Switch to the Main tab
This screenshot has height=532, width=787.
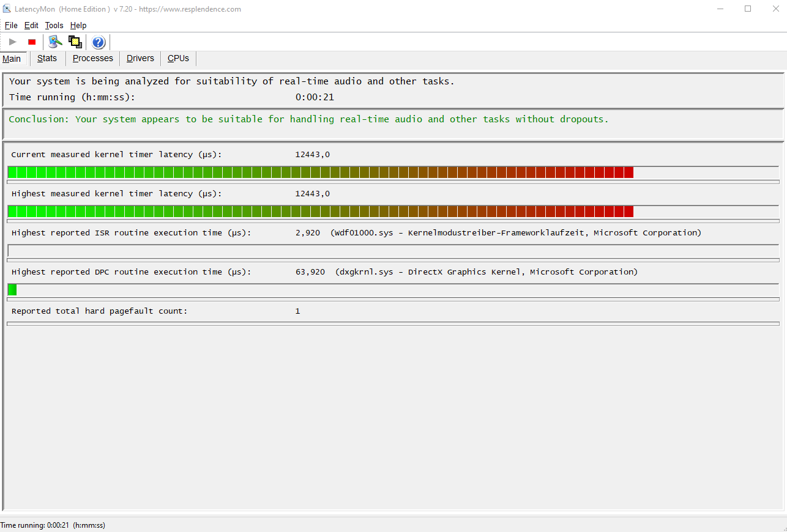pos(12,59)
